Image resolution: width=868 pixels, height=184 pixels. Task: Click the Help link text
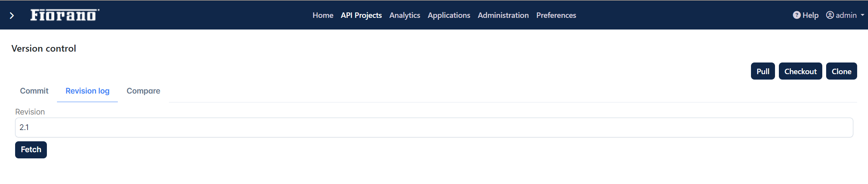tap(810, 15)
